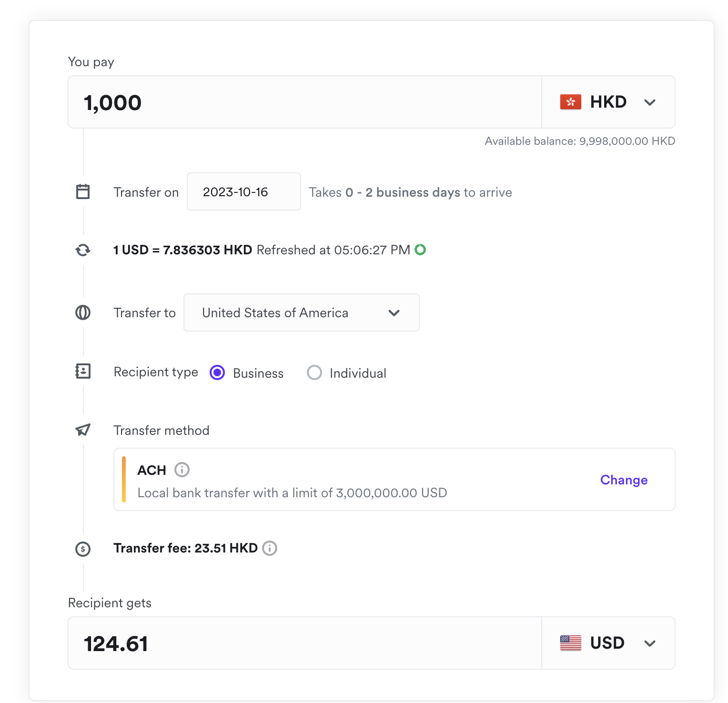Select the Individual recipient type
Screen dimensions: 728x703
(x=314, y=372)
